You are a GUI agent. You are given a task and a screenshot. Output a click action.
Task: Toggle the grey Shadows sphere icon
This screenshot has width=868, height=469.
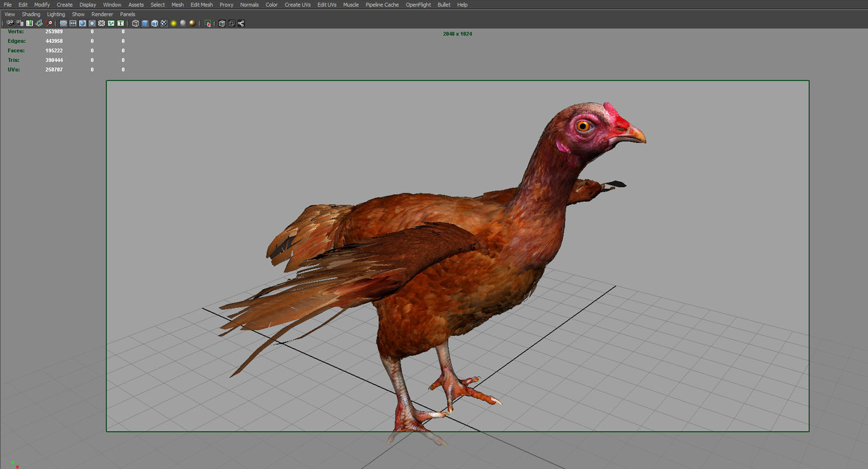pyautogui.click(x=182, y=23)
